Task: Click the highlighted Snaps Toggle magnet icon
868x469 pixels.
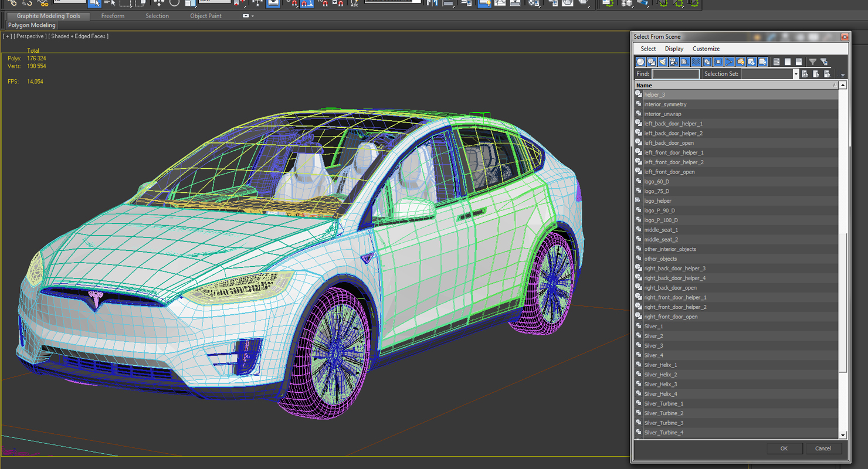Action: [307, 3]
